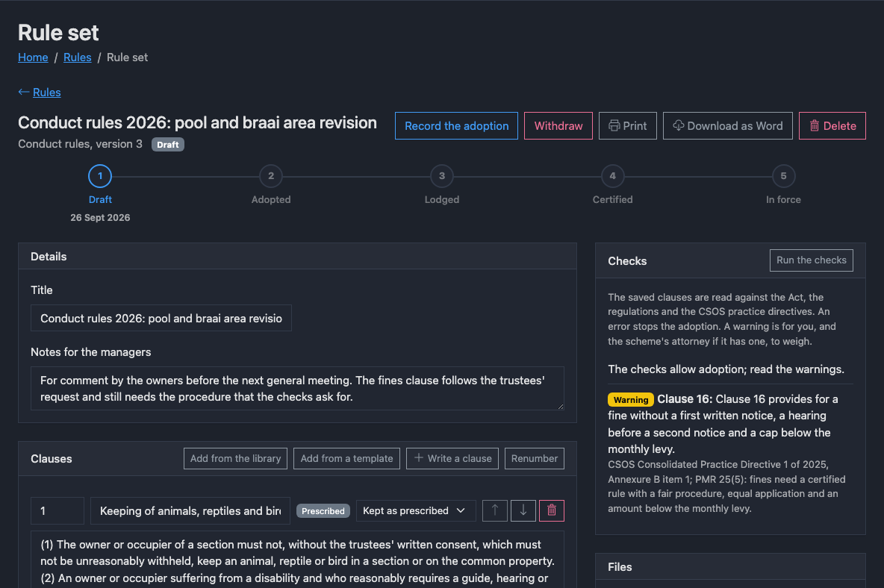Click 'Clause 16:' warning heading text
Screen dimensions: 884x588
click(685, 399)
